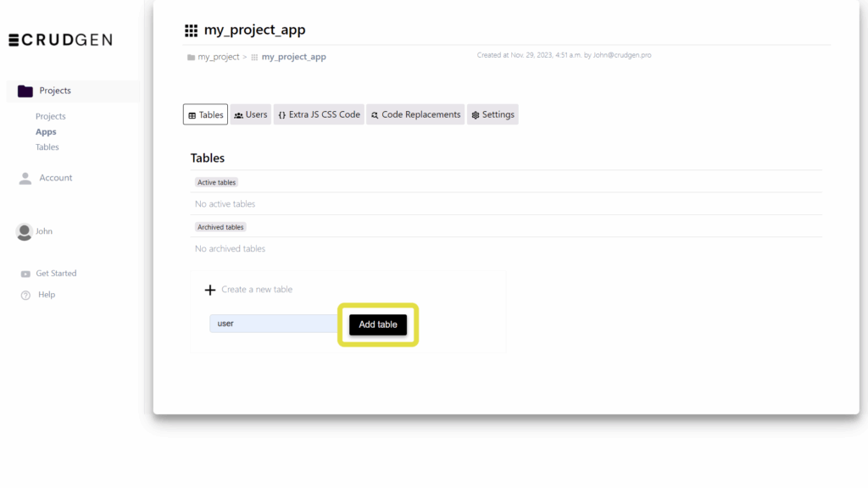
Task: Click the Get Started video icon
Action: (25, 273)
